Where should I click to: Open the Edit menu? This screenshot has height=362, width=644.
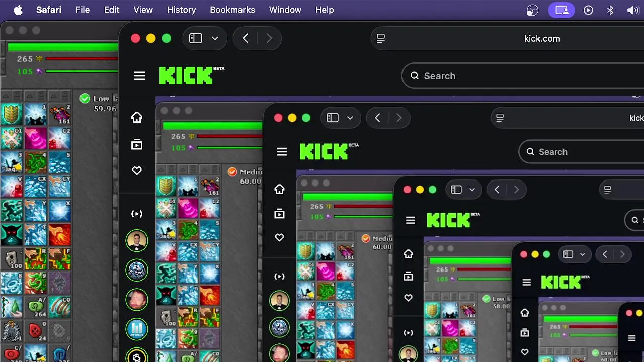[x=112, y=10]
